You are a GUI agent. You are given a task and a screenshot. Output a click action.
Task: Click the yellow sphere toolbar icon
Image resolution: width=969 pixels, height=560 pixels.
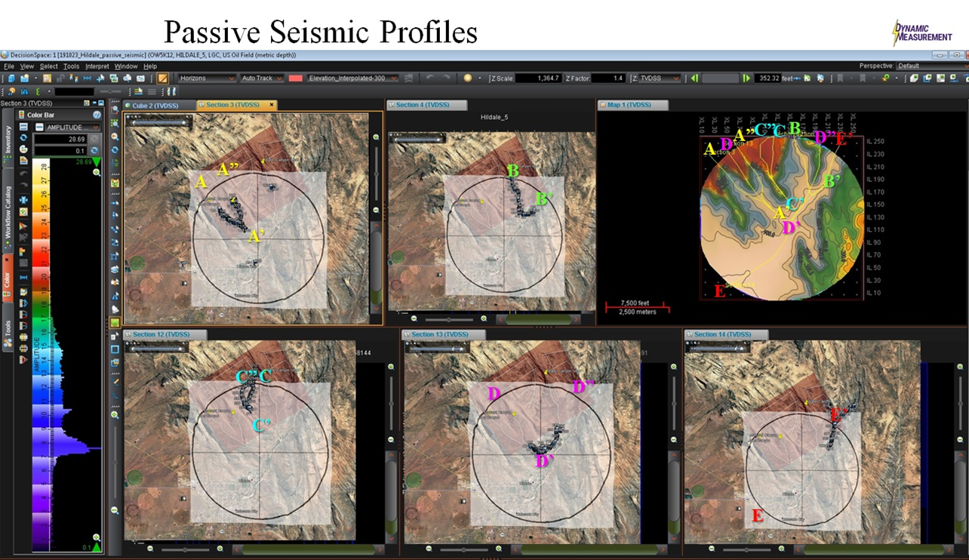coord(468,78)
